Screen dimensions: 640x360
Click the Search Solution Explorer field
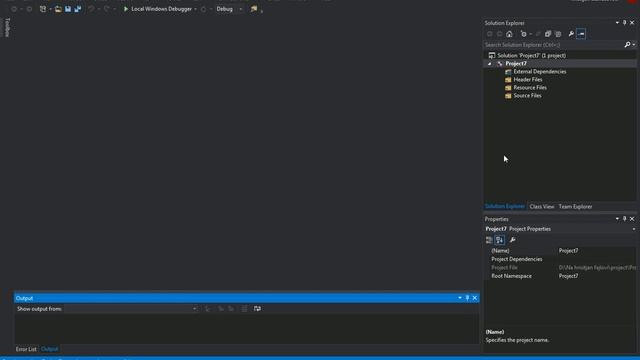pyautogui.click(x=553, y=44)
